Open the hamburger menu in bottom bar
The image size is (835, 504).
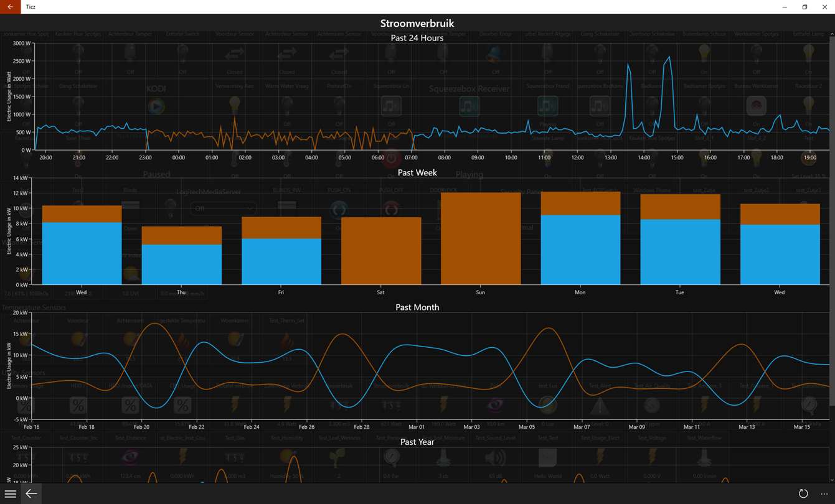(11, 493)
